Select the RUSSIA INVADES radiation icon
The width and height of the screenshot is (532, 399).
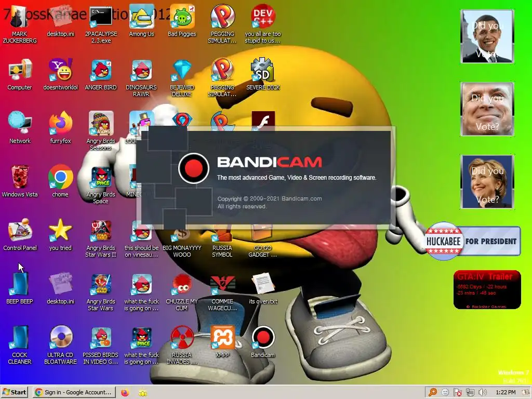[182, 345]
